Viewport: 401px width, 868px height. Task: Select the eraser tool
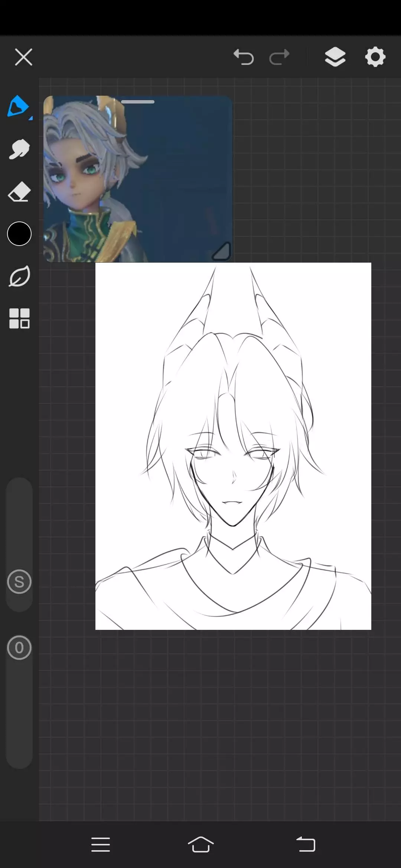coord(19,191)
